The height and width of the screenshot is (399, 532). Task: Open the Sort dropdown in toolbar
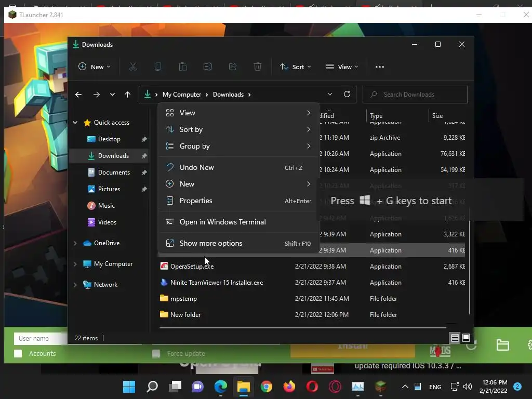295,67
